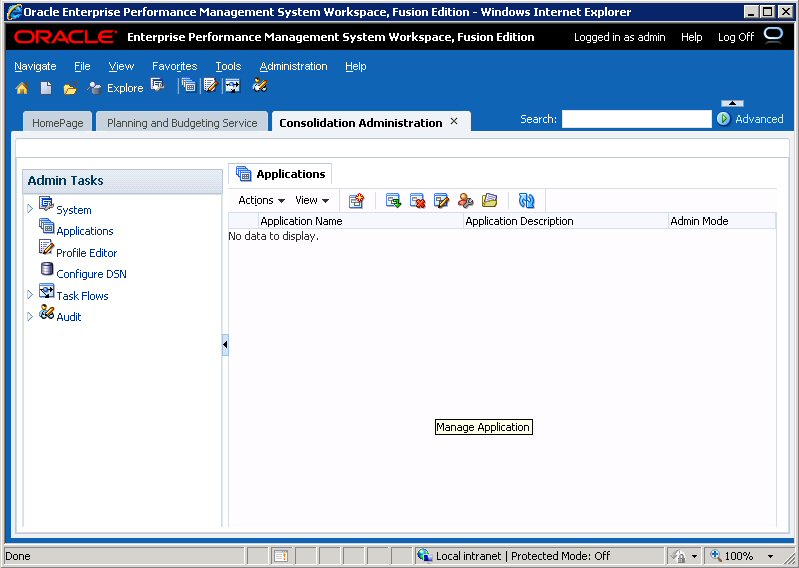
Task: Click the New Application icon with orange star
Action: (357, 200)
